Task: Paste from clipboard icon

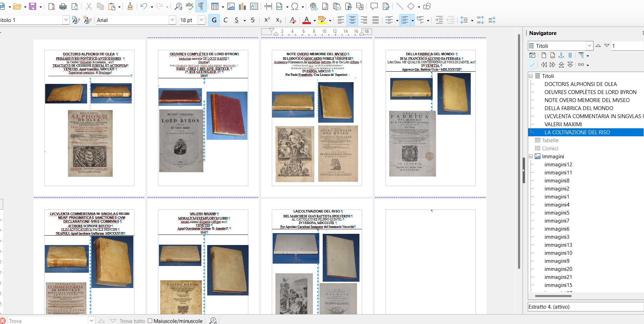Action: 112,6
